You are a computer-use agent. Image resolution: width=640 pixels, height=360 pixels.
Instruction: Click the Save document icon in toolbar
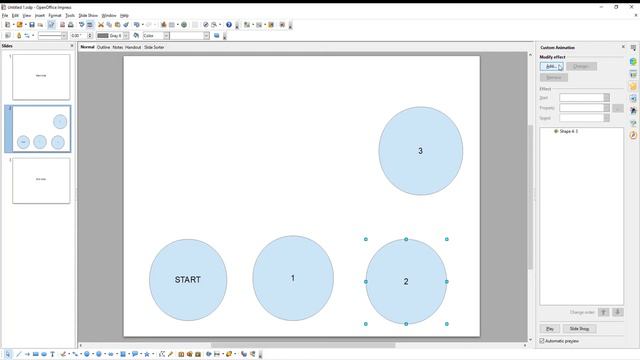tap(32, 25)
